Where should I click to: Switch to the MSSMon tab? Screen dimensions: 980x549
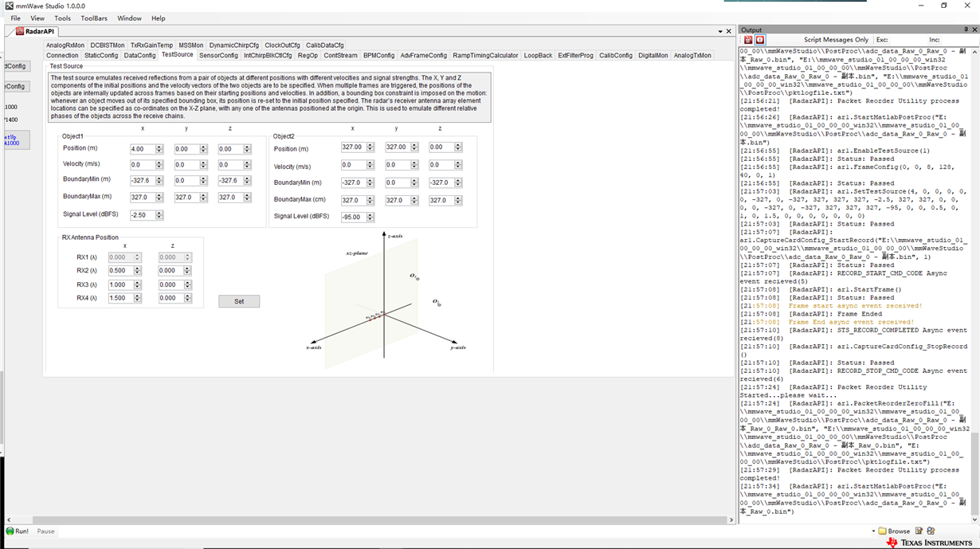coord(191,45)
